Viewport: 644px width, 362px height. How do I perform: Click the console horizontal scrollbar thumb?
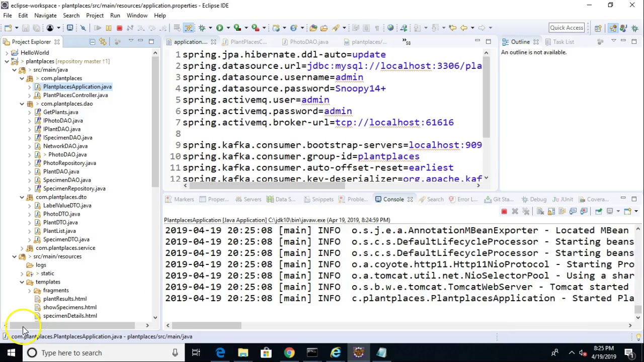pyautogui.click(x=207, y=325)
